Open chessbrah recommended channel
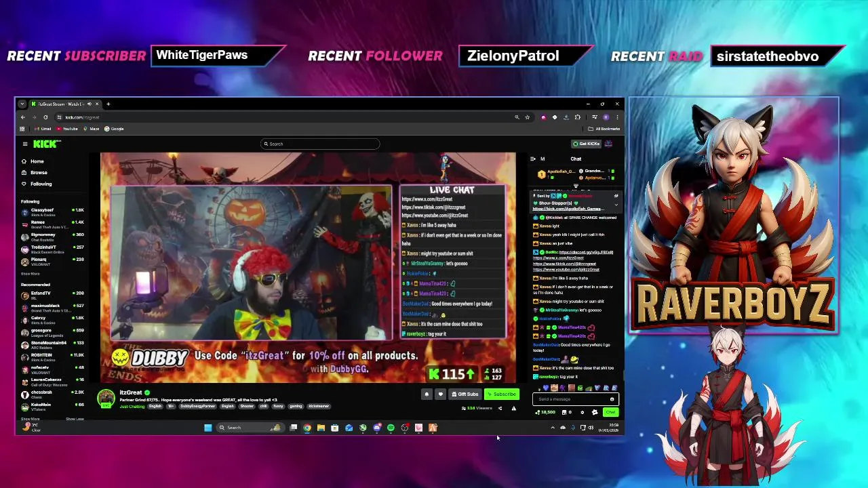This screenshot has width=868, height=488. [53, 394]
